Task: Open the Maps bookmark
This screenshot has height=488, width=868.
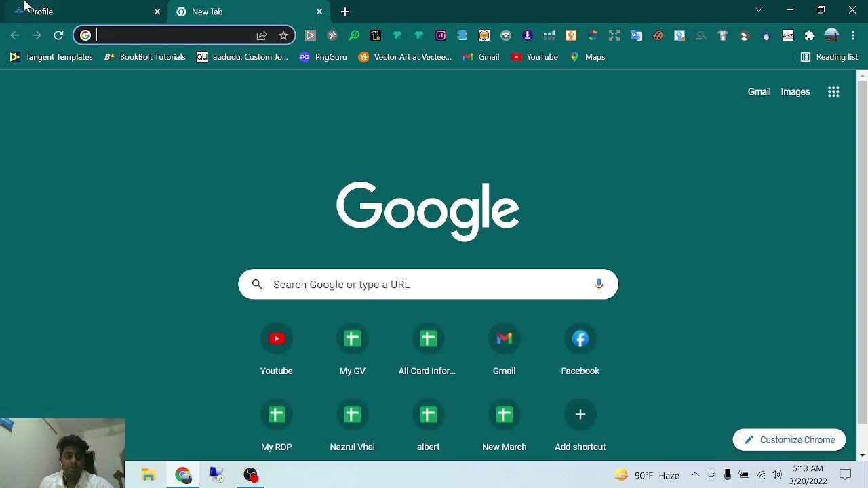Action: (x=587, y=57)
